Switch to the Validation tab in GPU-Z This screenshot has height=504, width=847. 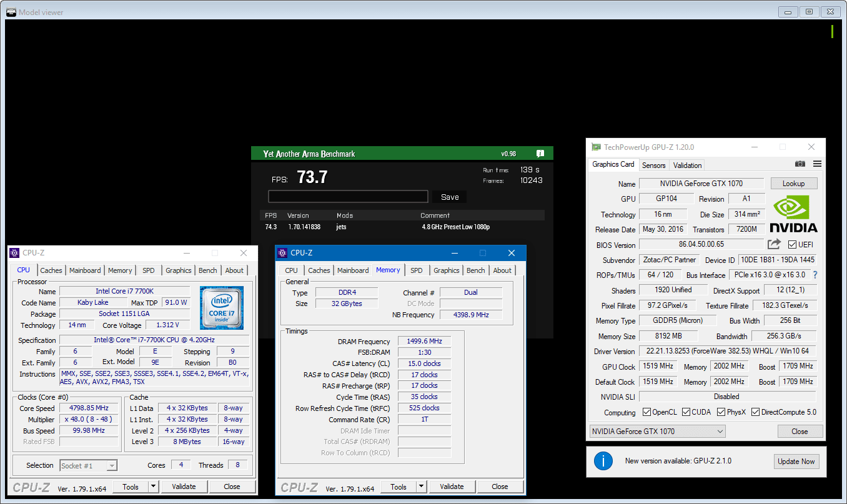[688, 165]
